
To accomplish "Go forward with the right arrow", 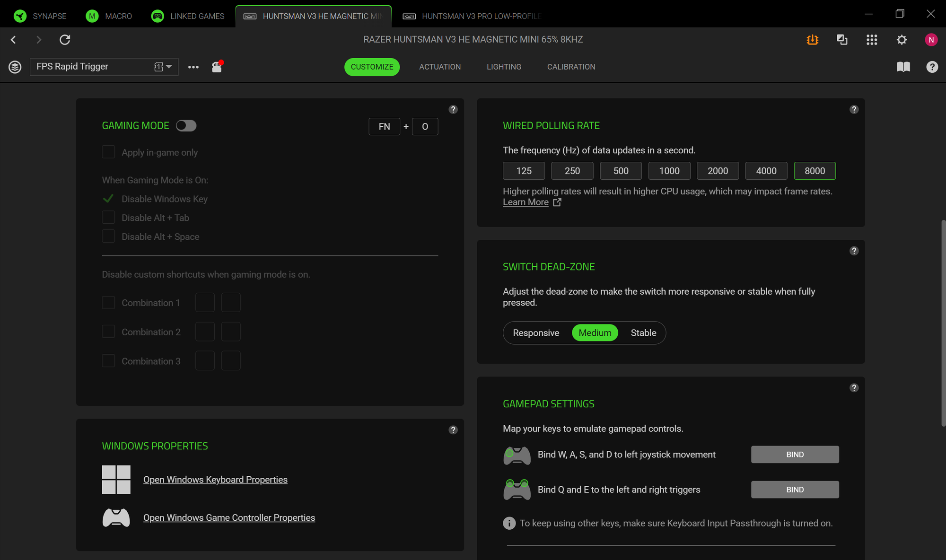I will coord(39,40).
